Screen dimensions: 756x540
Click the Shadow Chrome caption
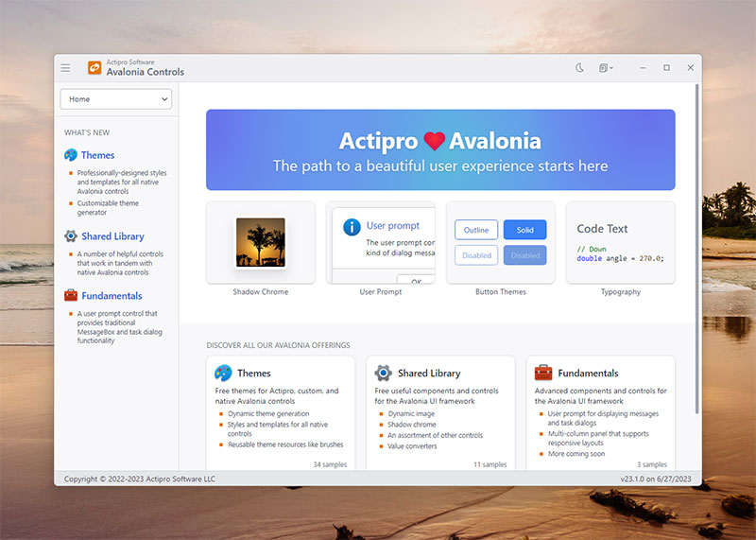(261, 292)
